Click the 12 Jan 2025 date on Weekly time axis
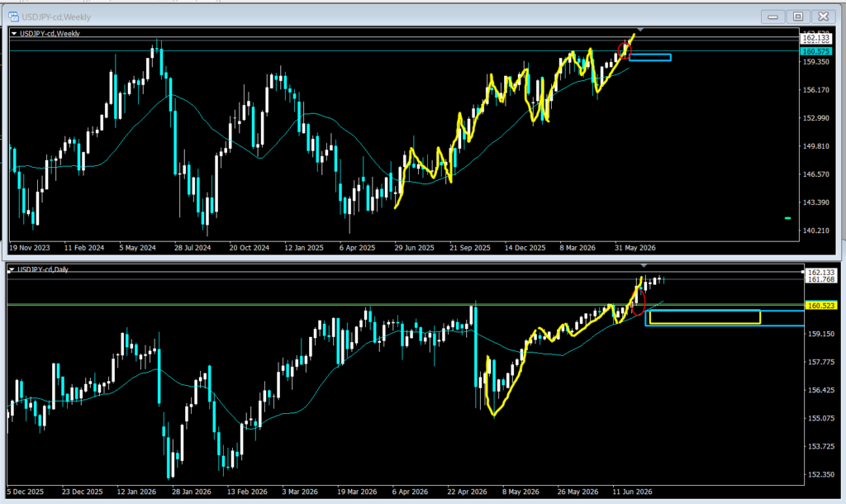This screenshot has width=846, height=504. (304, 248)
